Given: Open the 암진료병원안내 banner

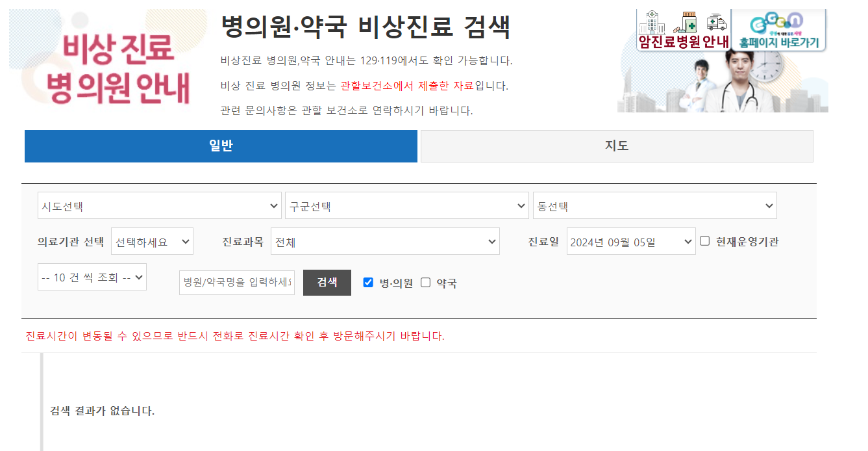Looking at the screenshot, I should pos(684,26).
